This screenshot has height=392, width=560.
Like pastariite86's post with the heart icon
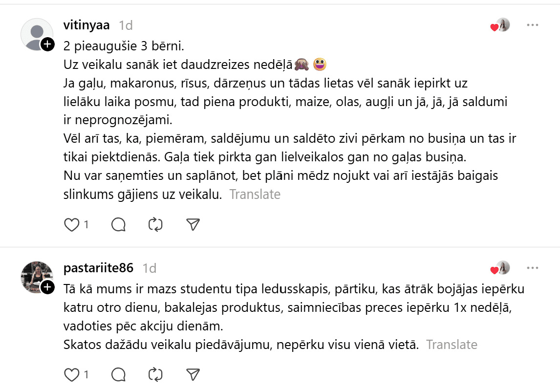(72, 375)
